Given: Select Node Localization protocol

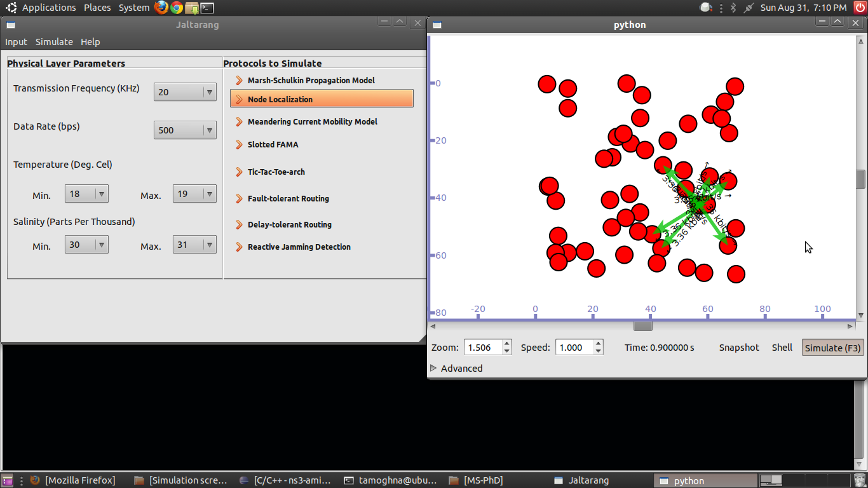Looking at the screenshot, I should (322, 99).
